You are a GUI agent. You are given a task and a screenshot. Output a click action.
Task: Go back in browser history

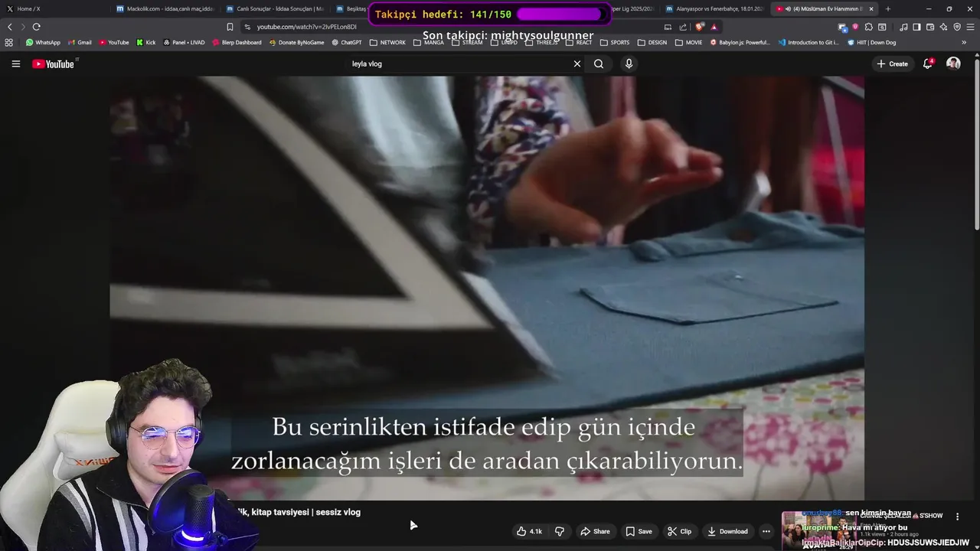point(10,27)
